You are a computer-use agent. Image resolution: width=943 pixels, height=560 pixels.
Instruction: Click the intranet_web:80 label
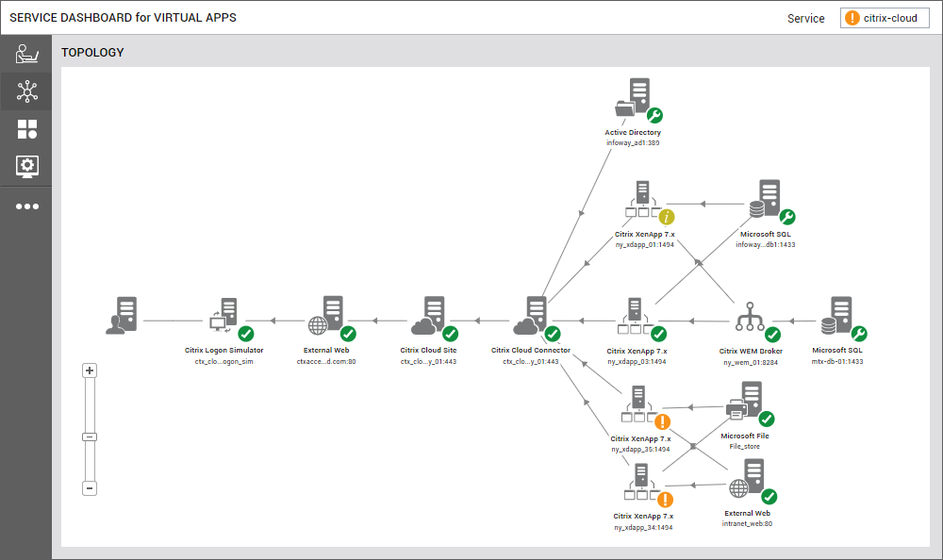747,524
